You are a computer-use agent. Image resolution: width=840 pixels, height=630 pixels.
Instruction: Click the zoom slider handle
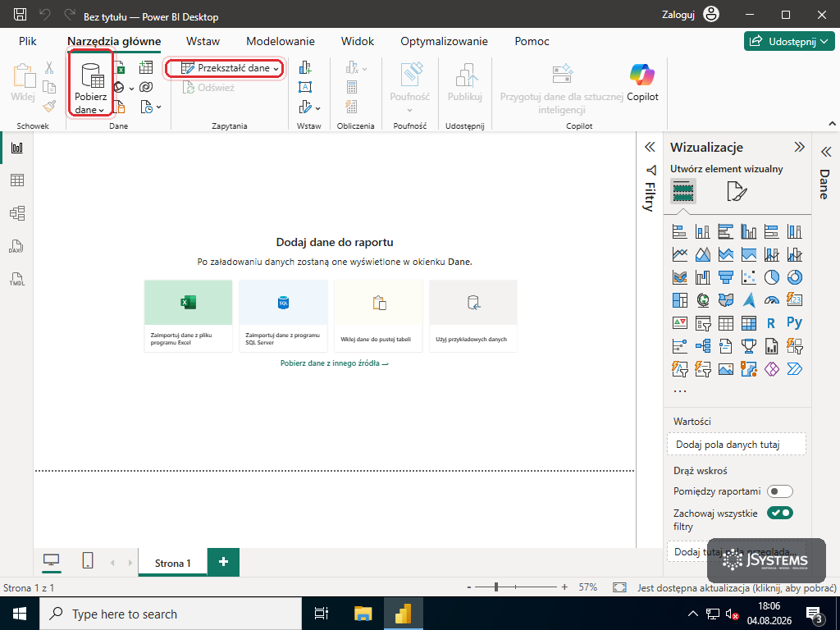496,587
